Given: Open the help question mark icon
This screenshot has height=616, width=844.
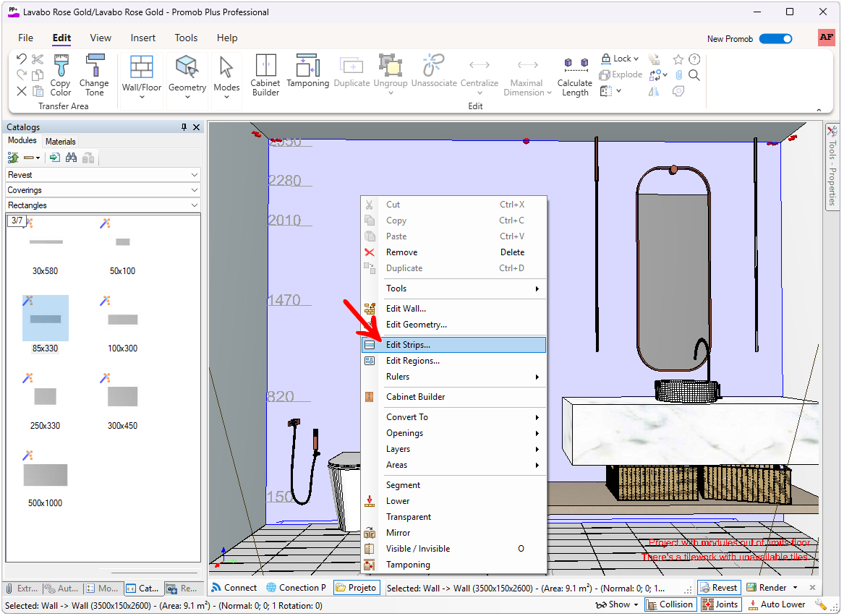Looking at the screenshot, I should (695, 59).
